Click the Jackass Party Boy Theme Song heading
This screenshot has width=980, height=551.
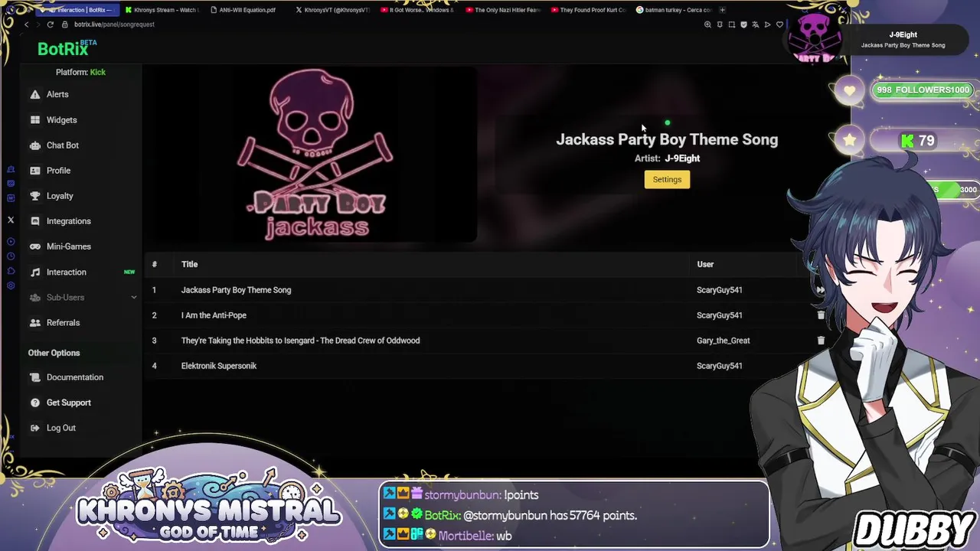[x=667, y=139]
